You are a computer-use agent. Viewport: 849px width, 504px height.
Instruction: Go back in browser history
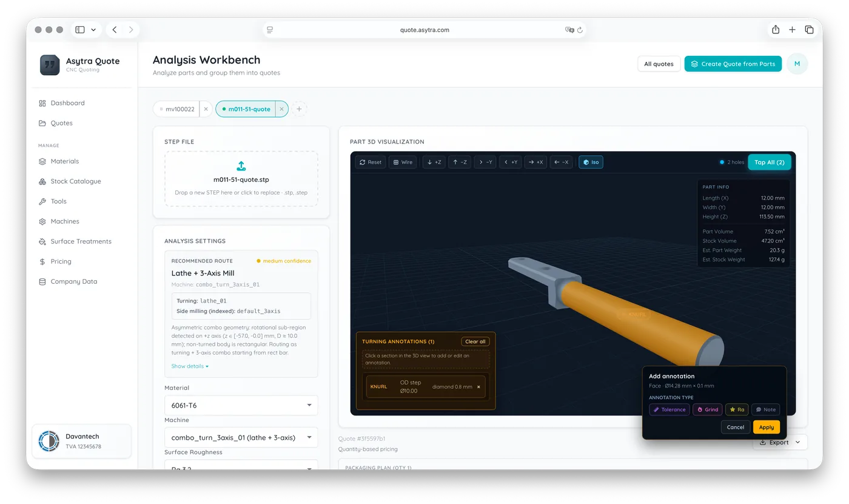pos(115,30)
